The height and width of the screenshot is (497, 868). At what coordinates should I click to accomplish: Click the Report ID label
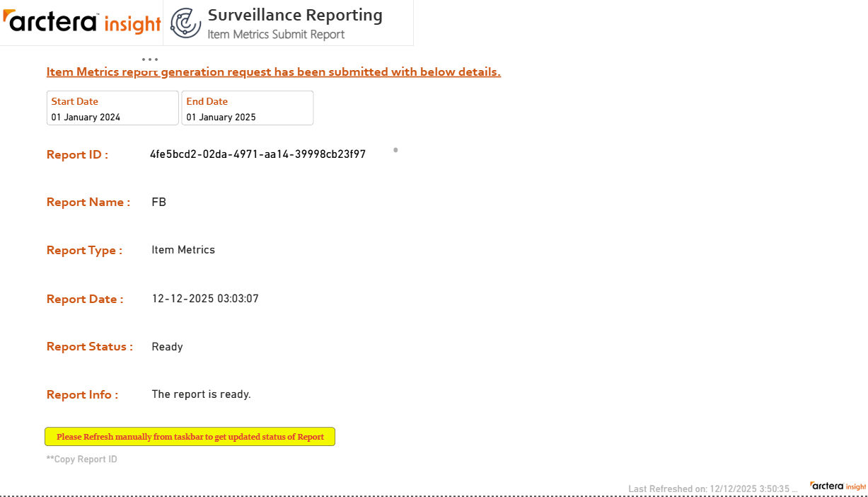pos(77,155)
